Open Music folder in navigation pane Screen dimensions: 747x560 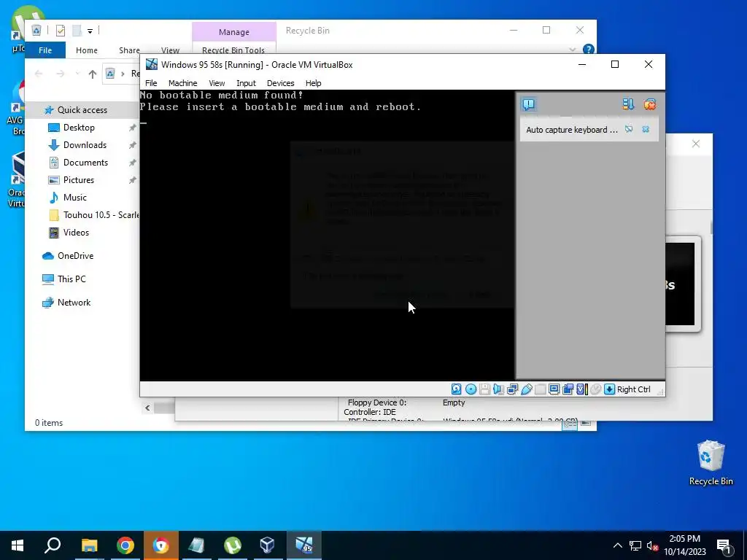(x=75, y=198)
